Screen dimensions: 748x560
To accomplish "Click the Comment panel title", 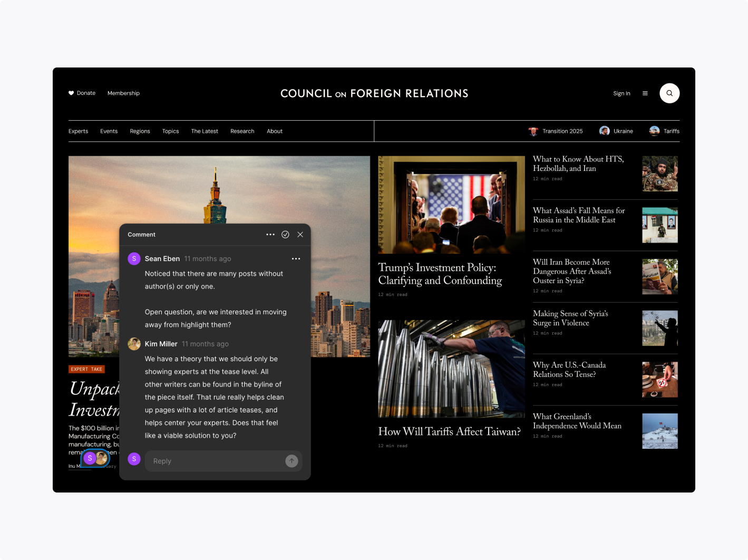I will (x=142, y=235).
